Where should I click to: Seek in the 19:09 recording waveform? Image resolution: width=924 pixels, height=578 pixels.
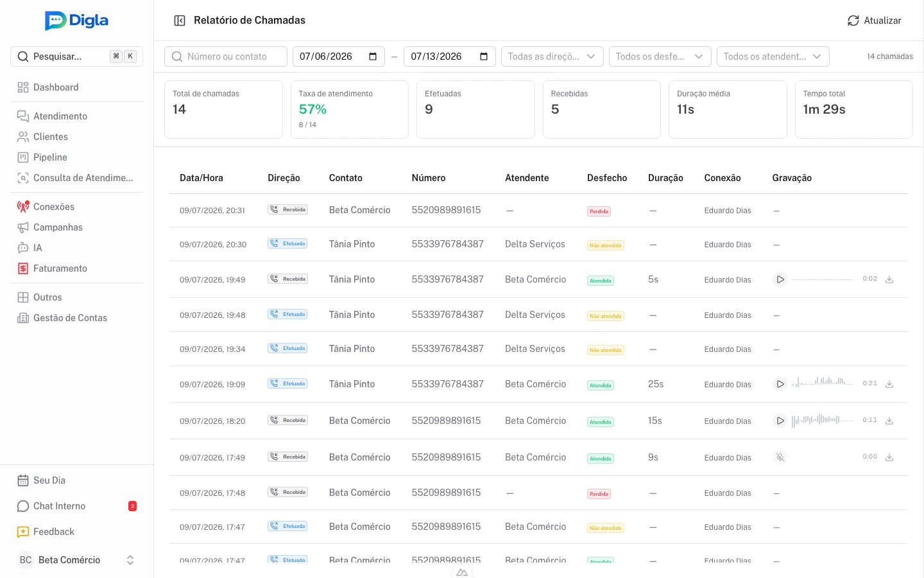(x=823, y=383)
